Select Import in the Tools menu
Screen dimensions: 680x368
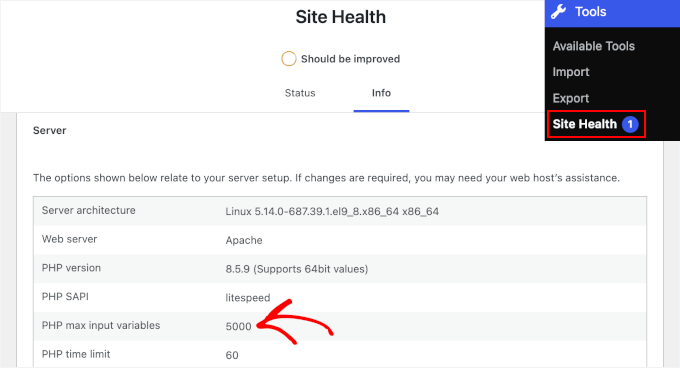click(x=571, y=72)
